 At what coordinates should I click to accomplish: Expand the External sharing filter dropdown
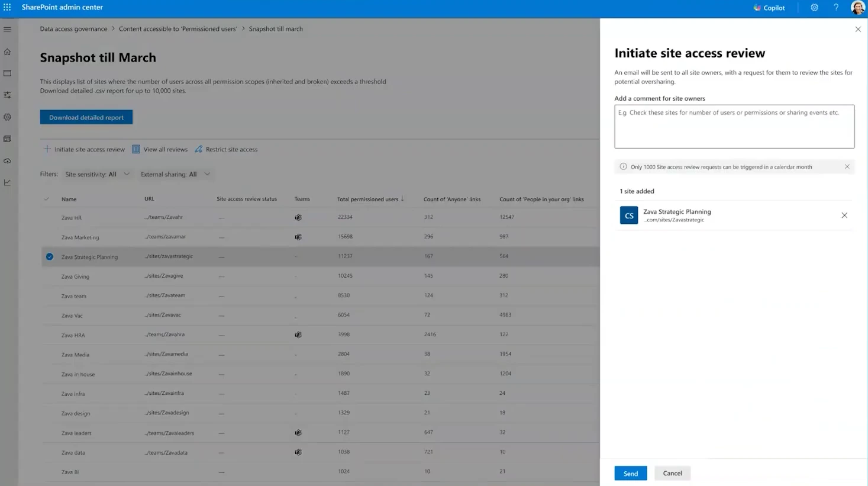(175, 174)
